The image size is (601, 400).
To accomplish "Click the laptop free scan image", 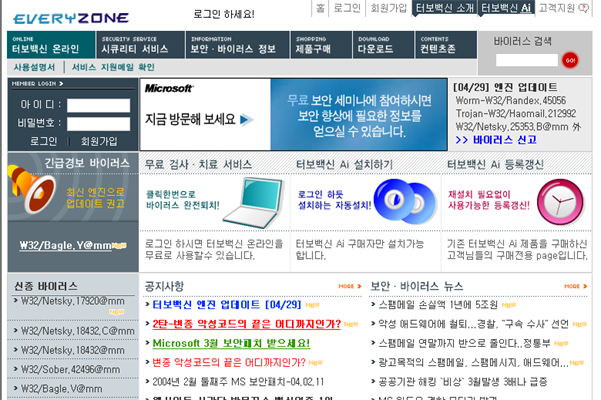I will pos(254,203).
